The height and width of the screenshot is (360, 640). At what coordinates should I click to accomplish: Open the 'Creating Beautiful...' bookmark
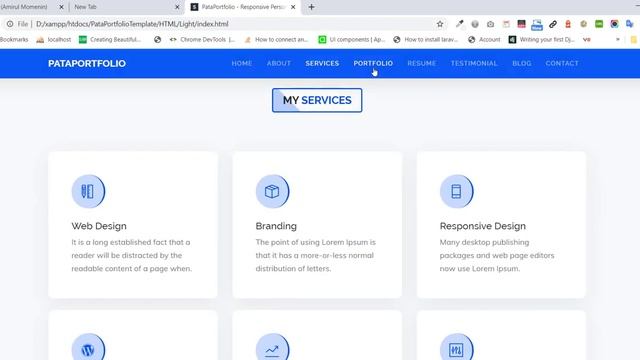110,40
